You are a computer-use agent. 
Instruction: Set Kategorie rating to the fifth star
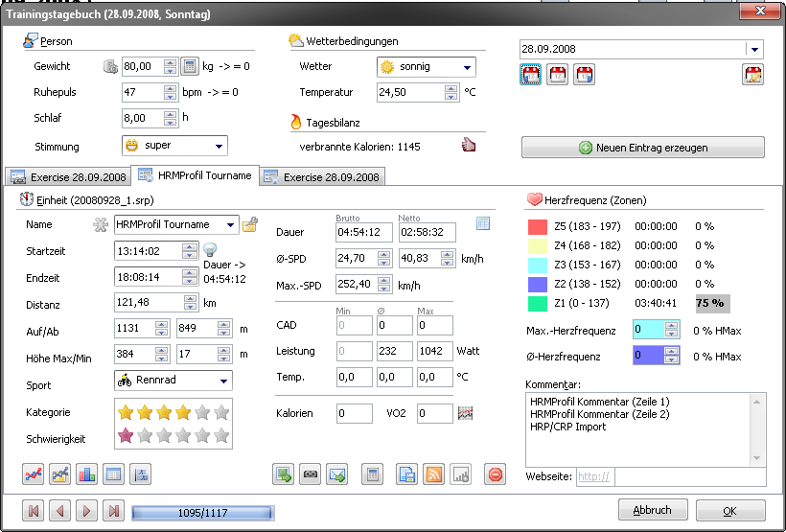pyautogui.click(x=202, y=413)
